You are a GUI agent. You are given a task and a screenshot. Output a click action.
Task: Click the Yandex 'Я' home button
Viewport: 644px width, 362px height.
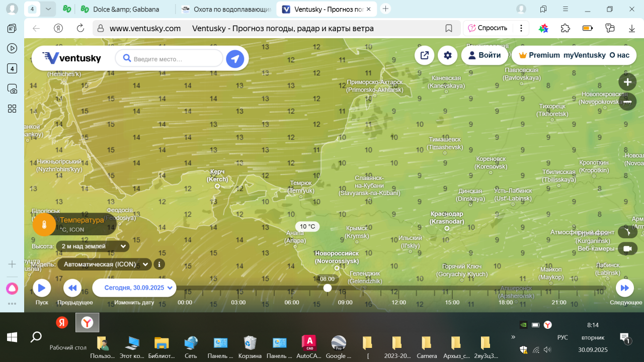(x=58, y=28)
